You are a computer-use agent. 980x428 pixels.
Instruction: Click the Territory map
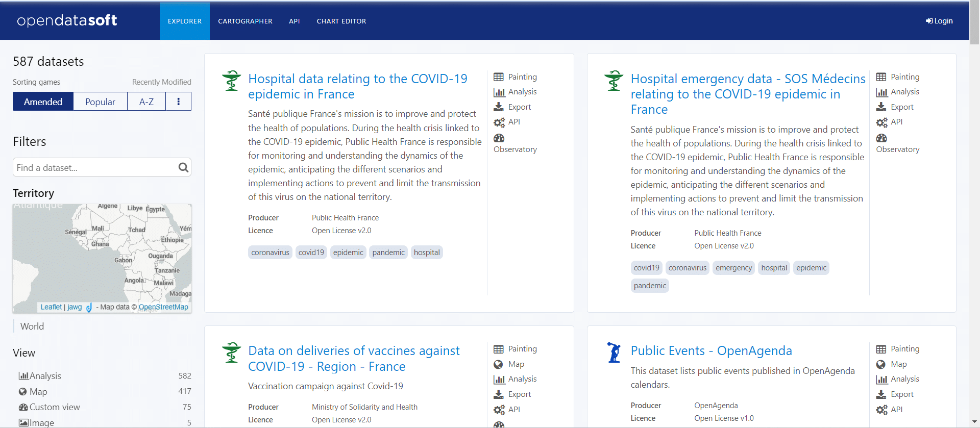click(x=102, y=258)
